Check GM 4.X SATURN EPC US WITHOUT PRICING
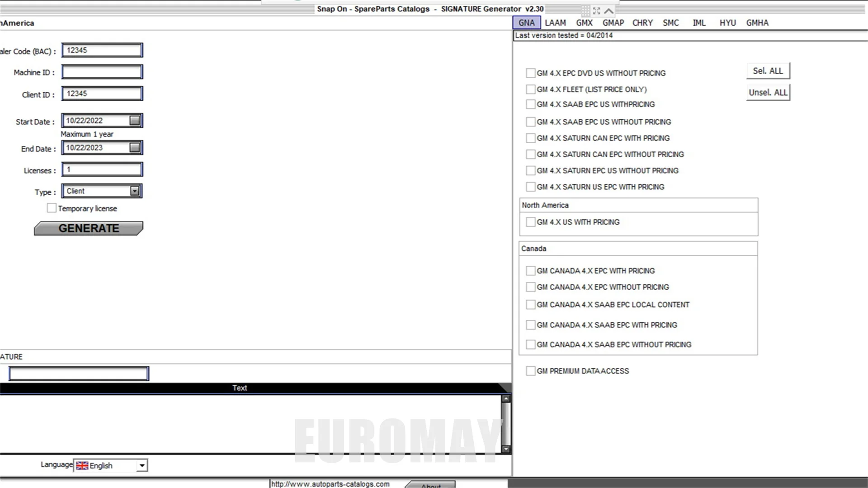This screenshot has height=488, width=868. pos(531,171)
